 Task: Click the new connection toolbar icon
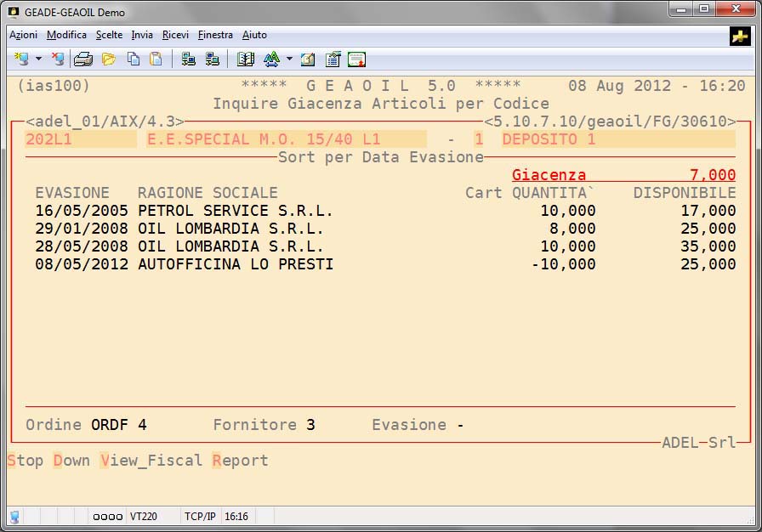21,59
